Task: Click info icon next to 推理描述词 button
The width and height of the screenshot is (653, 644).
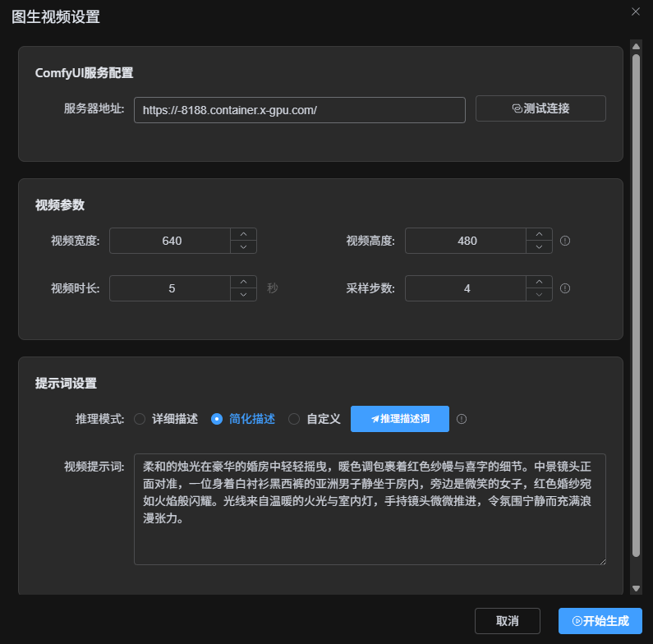Action: tap(462, 419)
